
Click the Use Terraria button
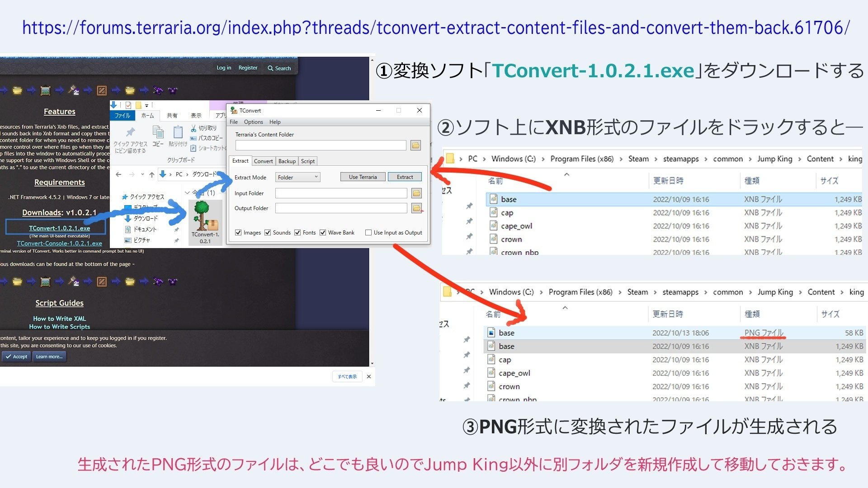point(363,177)
